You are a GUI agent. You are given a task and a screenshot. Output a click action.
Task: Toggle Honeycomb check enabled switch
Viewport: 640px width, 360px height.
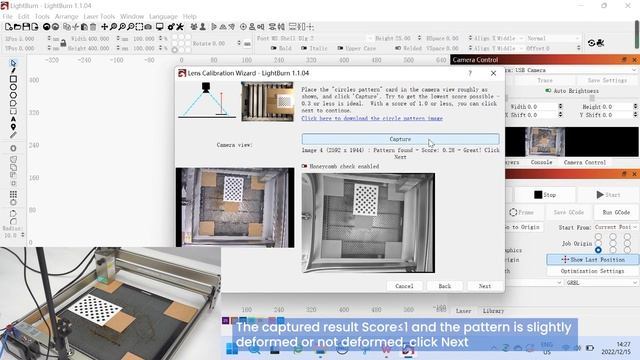click(x=304, y=166)
